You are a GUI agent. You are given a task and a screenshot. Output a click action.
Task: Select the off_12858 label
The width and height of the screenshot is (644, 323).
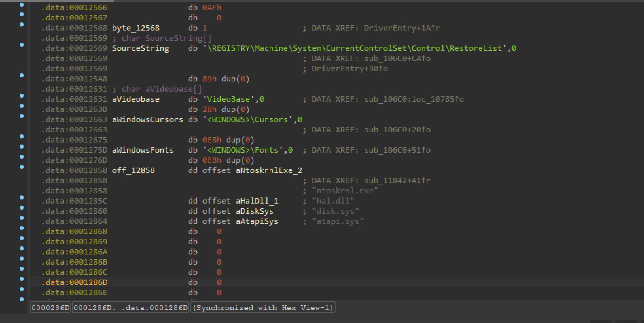(133, 170)
